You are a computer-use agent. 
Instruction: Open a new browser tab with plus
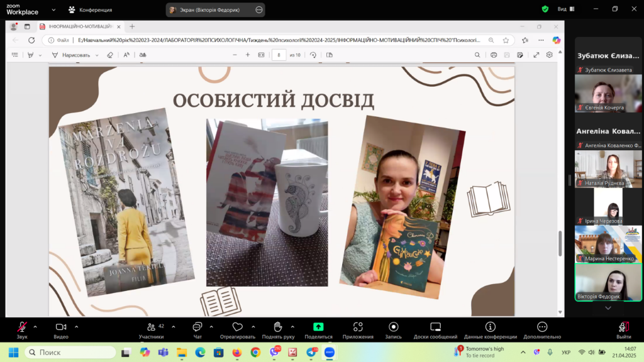[132, 26]
